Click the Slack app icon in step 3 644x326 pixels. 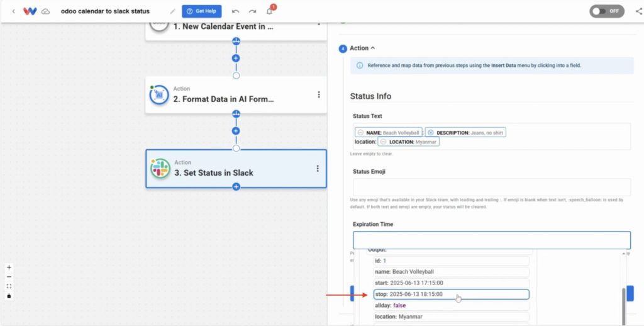click(x=160, y=168)
